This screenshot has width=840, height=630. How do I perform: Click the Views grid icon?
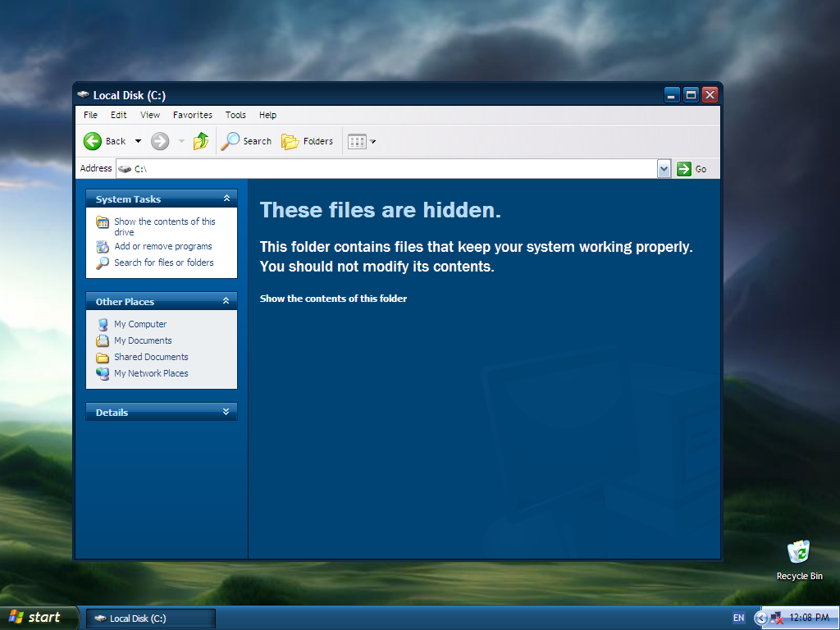coord(357,141)
